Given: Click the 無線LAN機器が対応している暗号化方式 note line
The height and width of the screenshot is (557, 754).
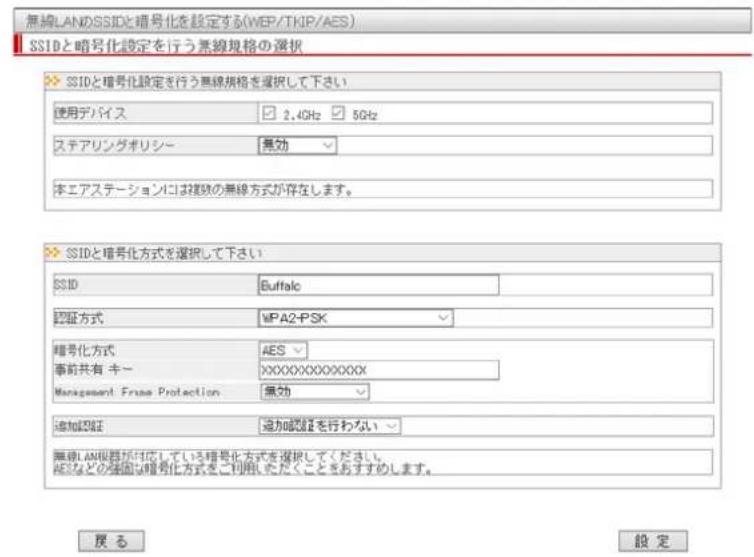Looking at the screenshot, I should tap(218, 456).
